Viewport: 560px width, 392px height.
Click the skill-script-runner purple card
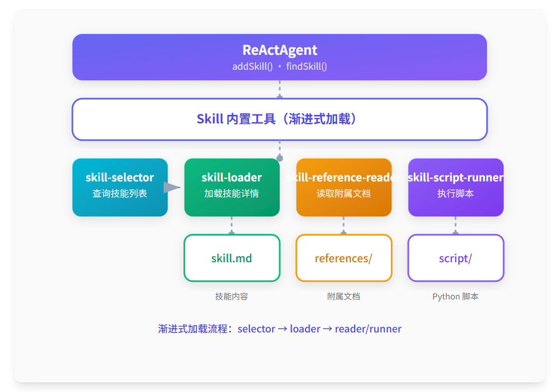pyautogui.click(x=456, y=187)
